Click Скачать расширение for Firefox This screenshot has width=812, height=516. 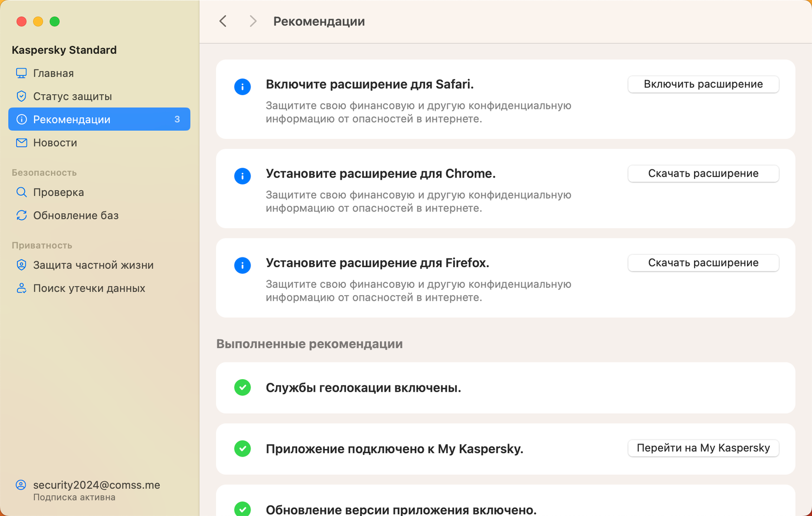tap(703, 263)
